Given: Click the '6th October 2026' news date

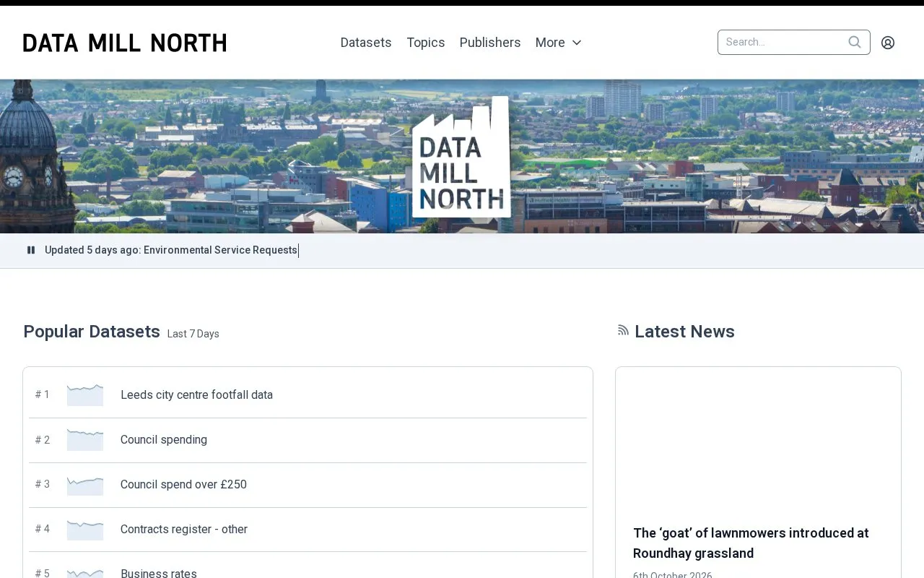Looking at the screenshot, I should (673, 574).
